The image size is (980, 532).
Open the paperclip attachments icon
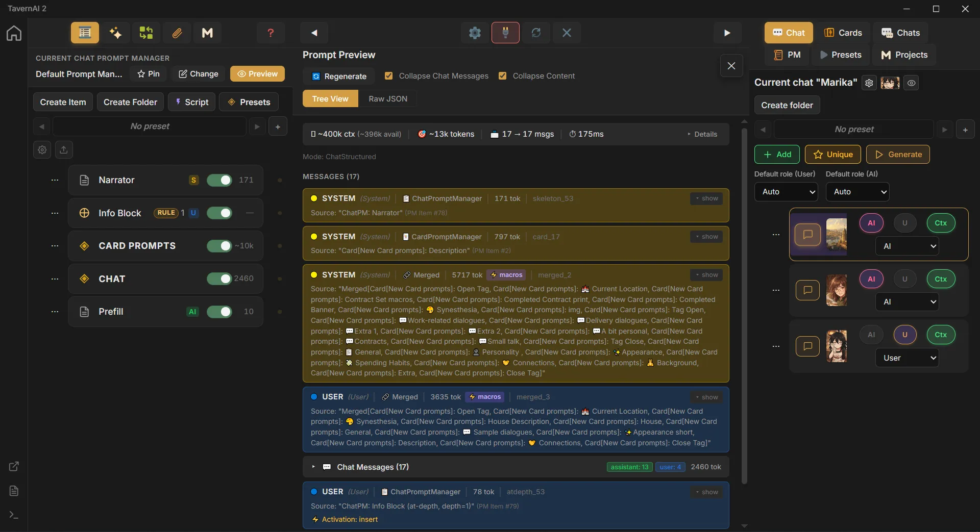pos(177,33)
